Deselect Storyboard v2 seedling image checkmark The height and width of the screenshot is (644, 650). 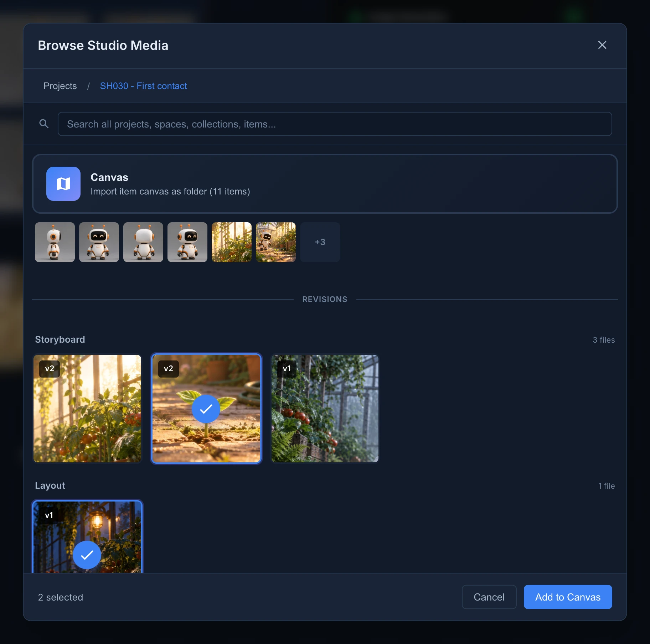coord(206,409)
